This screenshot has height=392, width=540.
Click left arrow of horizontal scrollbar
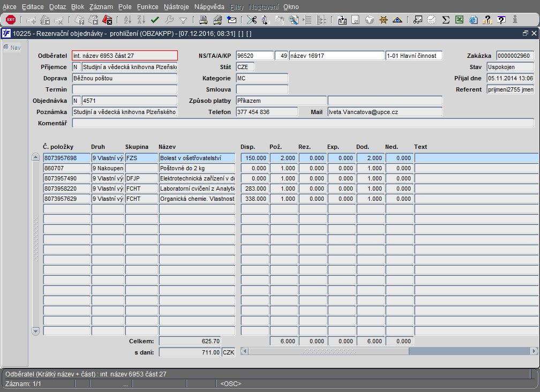[x=244, y=351]
